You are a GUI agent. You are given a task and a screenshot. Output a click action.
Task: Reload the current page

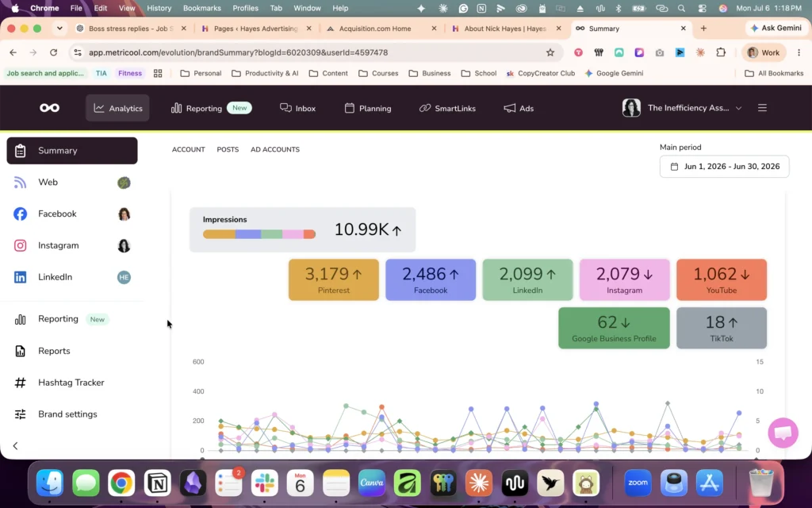(x=53, y=52)
